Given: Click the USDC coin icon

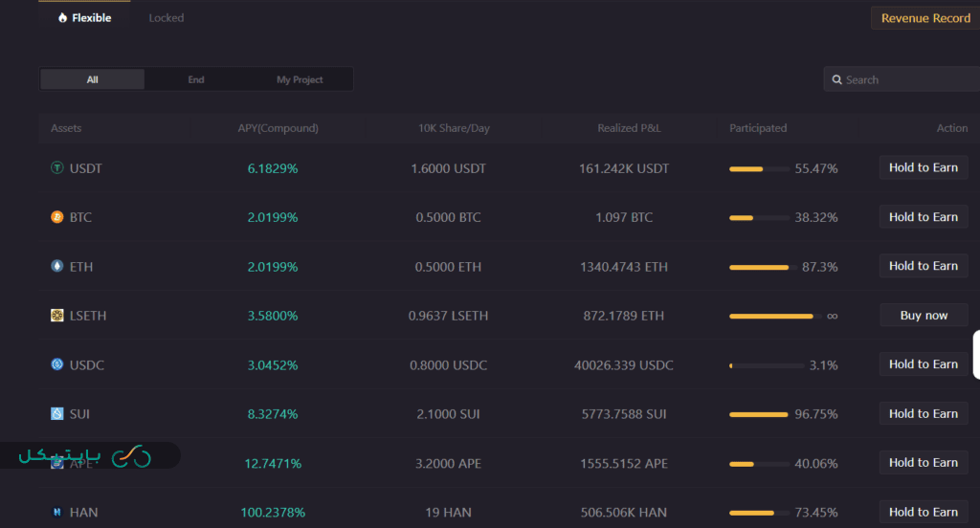Looking at the screenshot, I should tap(57, 364).
